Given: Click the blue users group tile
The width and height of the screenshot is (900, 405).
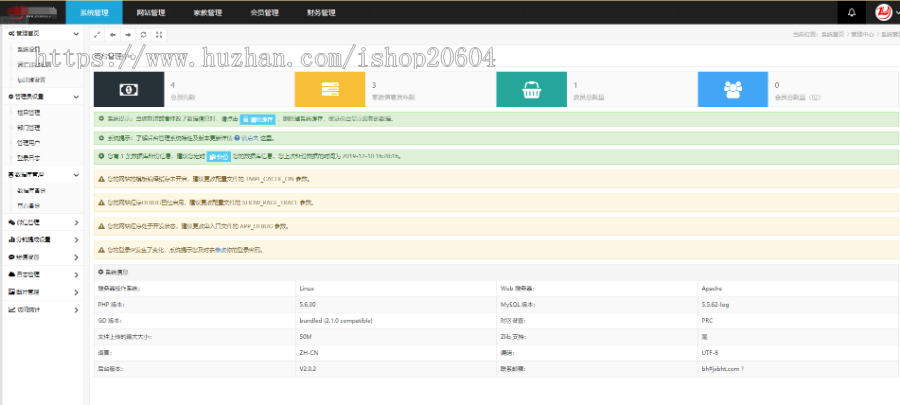Looking at the screenshot, I should pos(733,89).
